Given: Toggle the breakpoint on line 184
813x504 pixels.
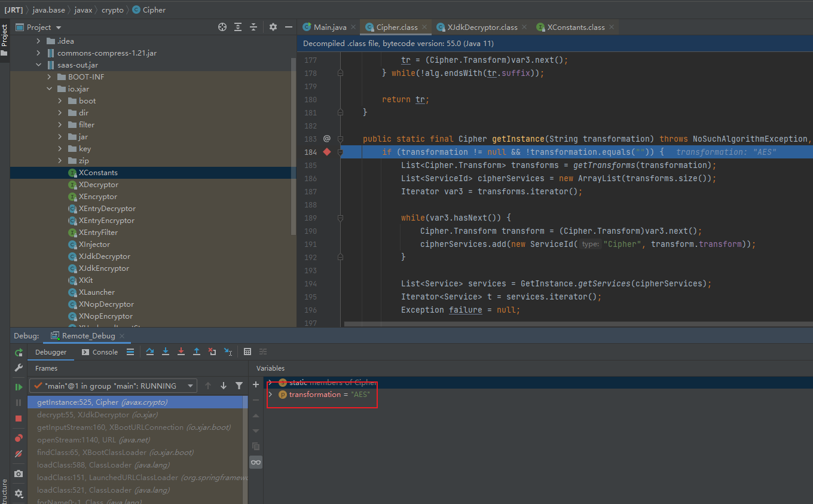Looking at the screenshot, I should (327, 152).
